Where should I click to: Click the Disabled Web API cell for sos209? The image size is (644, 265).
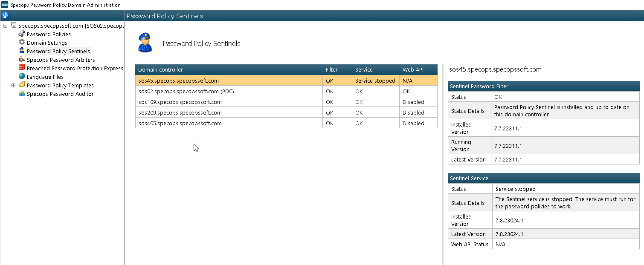[418, 112]
